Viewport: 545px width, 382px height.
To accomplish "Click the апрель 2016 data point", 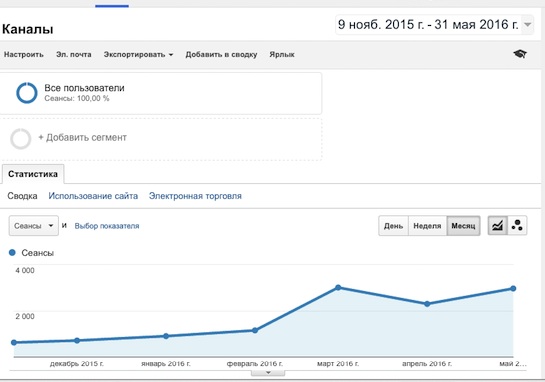I will tap(427, 304).
